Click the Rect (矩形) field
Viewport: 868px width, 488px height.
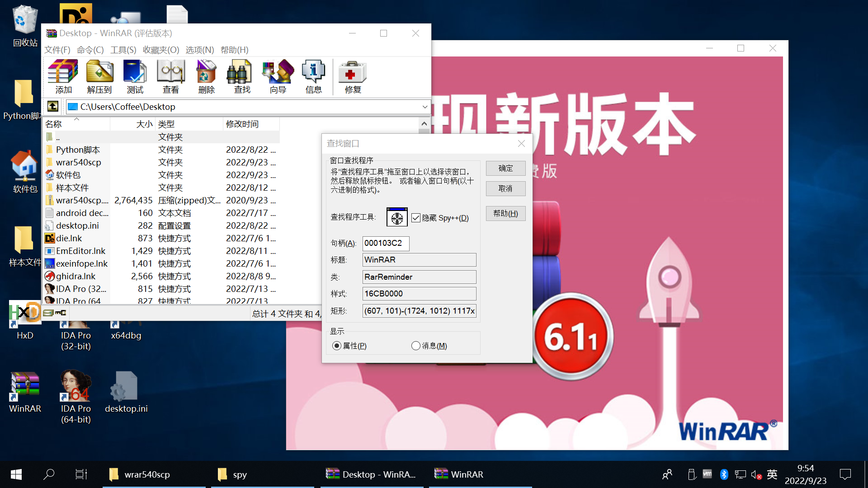[419, 311]
